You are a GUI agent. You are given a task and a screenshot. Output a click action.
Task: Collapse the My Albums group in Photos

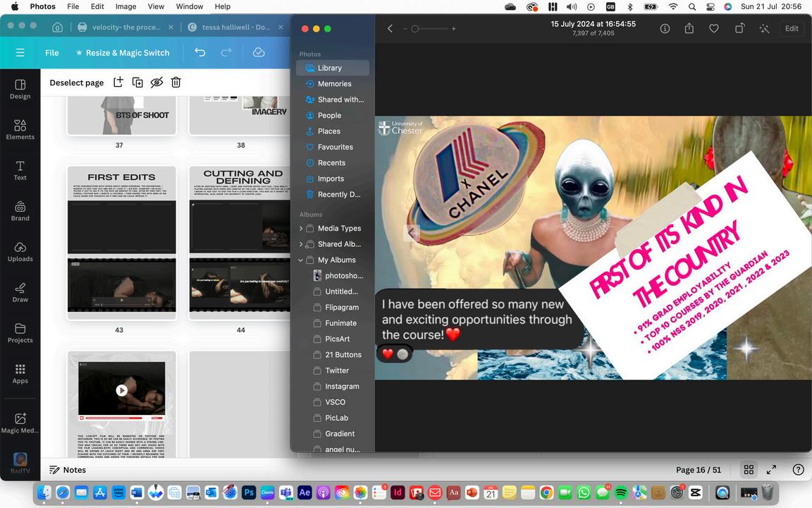[301, 260]
